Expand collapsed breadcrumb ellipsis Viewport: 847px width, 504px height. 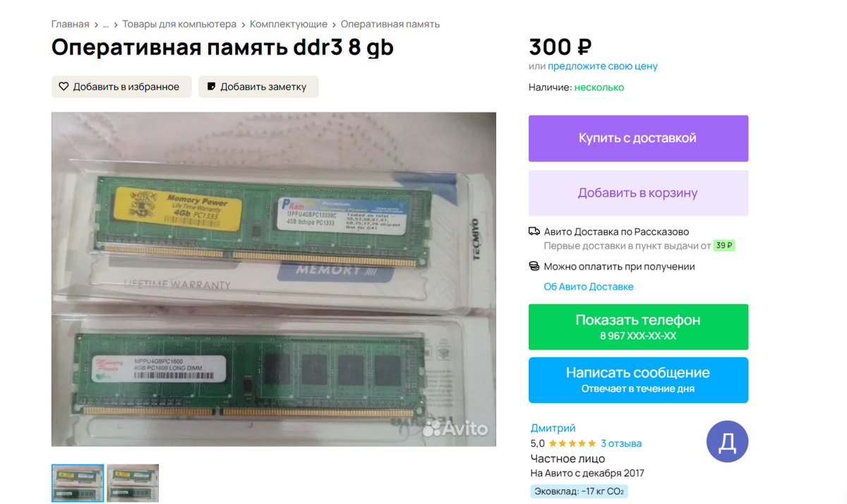coord(106,24)
